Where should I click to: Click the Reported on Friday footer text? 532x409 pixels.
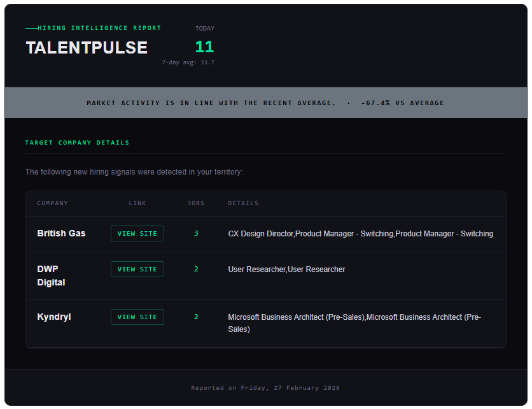click(x=265, y=387)
